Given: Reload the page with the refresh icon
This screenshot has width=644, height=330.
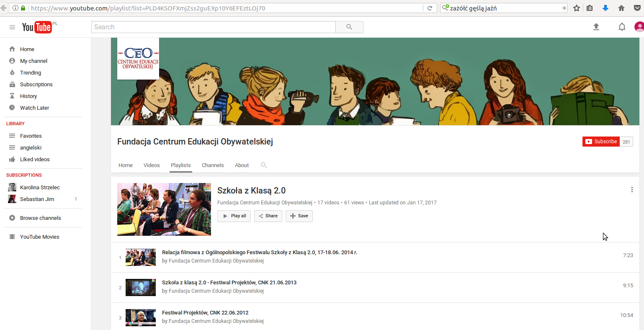Looking at the screenshot, I should point(430,8).
